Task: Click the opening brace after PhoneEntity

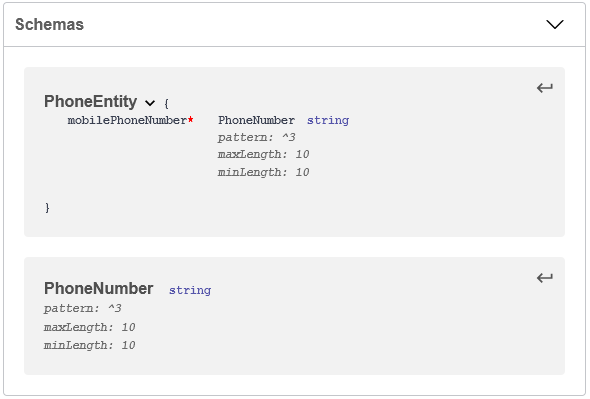Action: pyautogui.click(x=166, y=103)
